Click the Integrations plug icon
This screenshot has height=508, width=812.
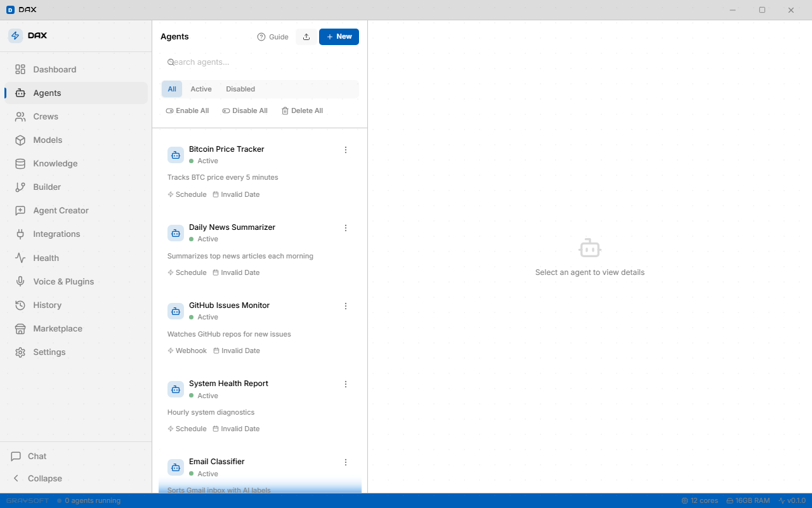[20, 234]
